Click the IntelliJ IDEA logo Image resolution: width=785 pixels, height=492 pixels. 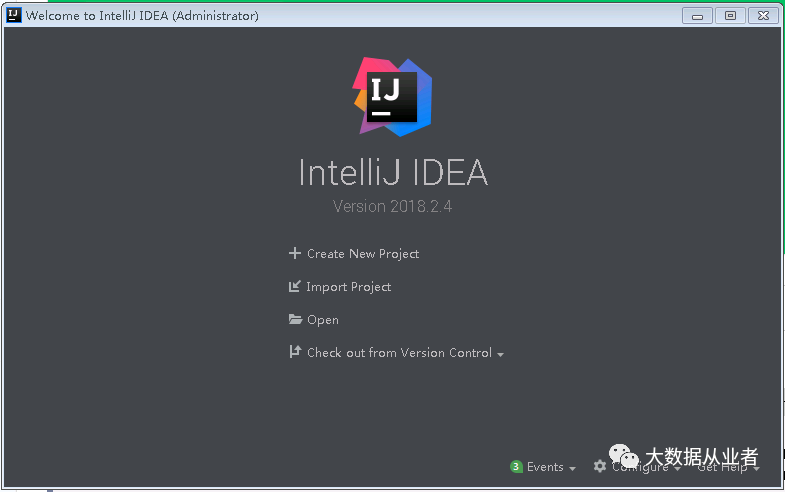pyautogui.click(x=392, y=97)
